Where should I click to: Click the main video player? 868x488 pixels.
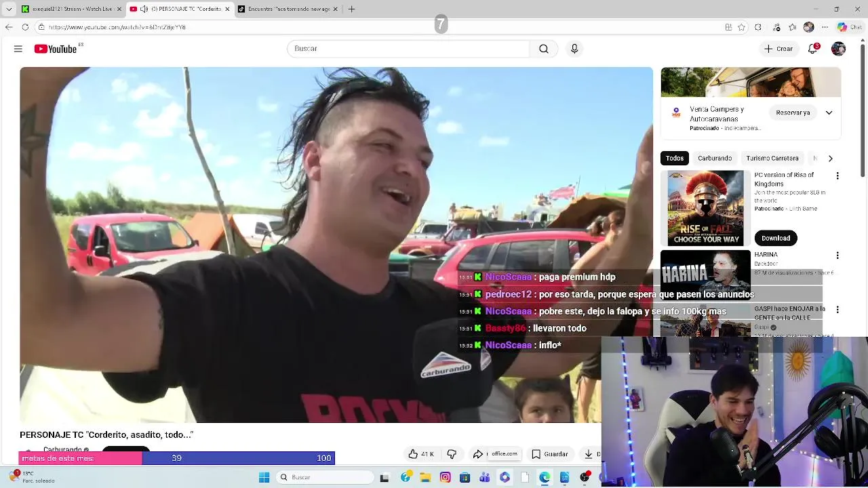tap(336, 245)
